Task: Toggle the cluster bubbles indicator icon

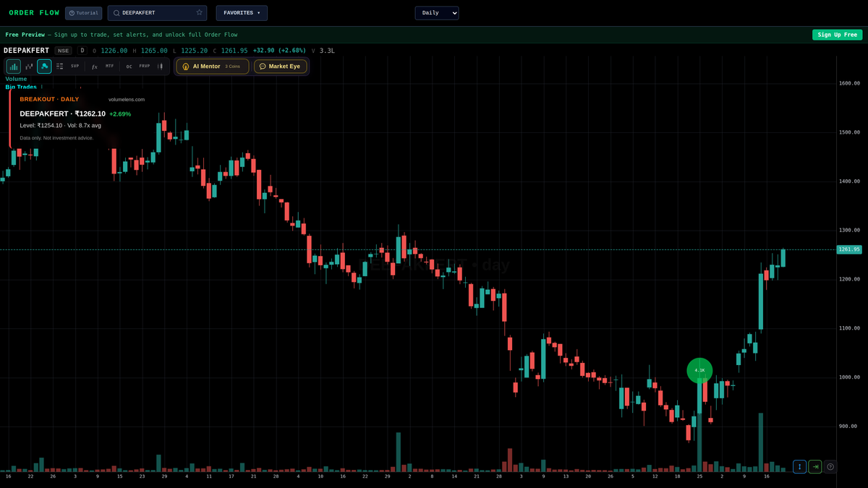Action: [43, 66]
